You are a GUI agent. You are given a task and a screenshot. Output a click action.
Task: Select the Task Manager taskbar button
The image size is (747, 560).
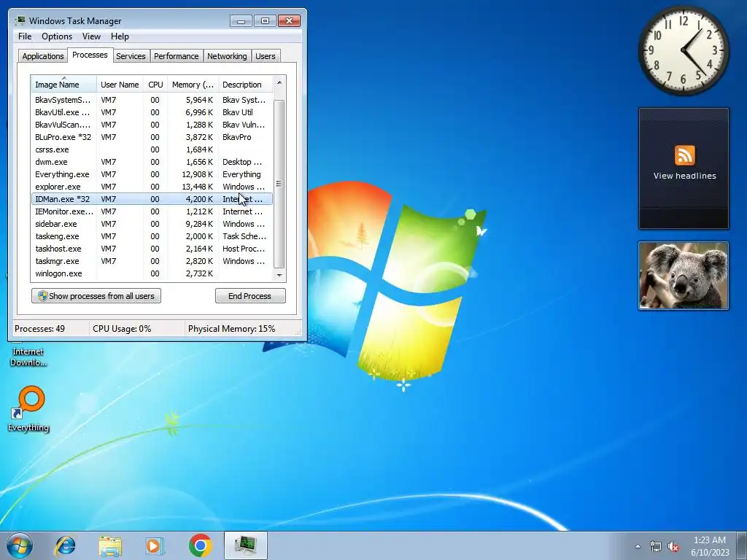pyautogui.click(x=246, y=545)
